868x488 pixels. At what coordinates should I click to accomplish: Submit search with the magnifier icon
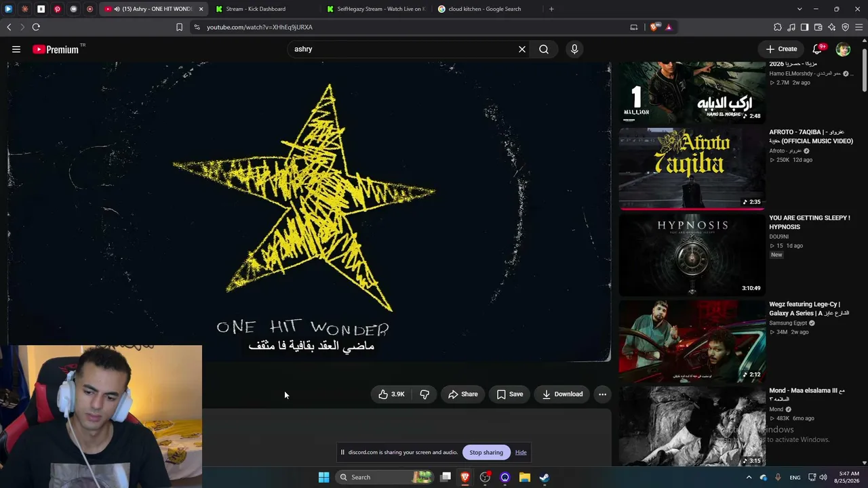click(x=544, y=49)
